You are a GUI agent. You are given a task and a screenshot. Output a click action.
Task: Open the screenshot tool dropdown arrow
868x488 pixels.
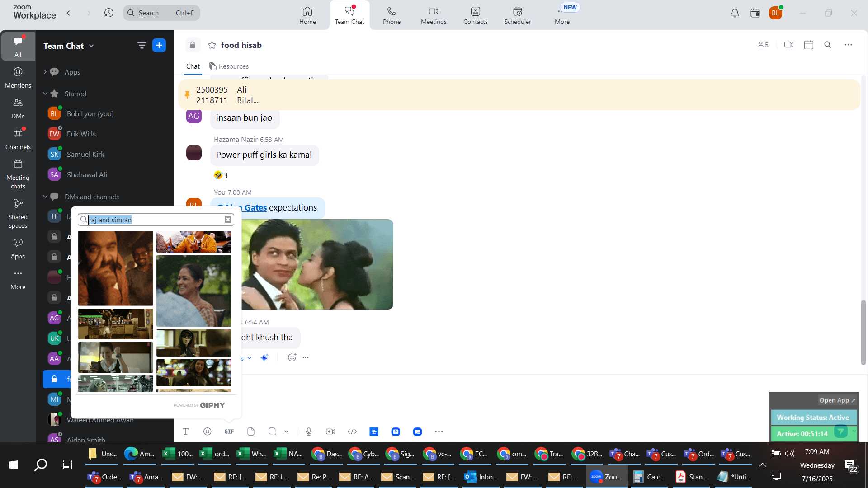click(286, 432)
